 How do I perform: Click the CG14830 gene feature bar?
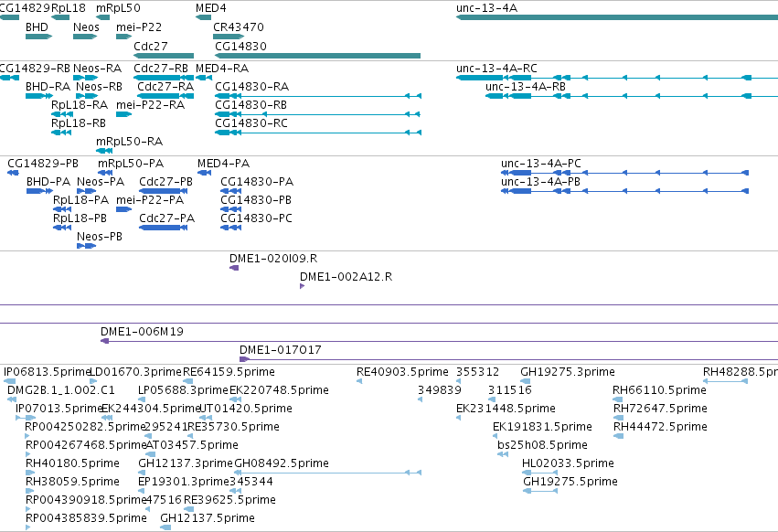point(317,56)
